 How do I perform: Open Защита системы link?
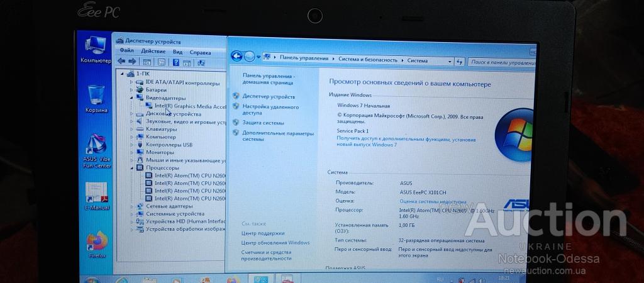coord(263,123)
